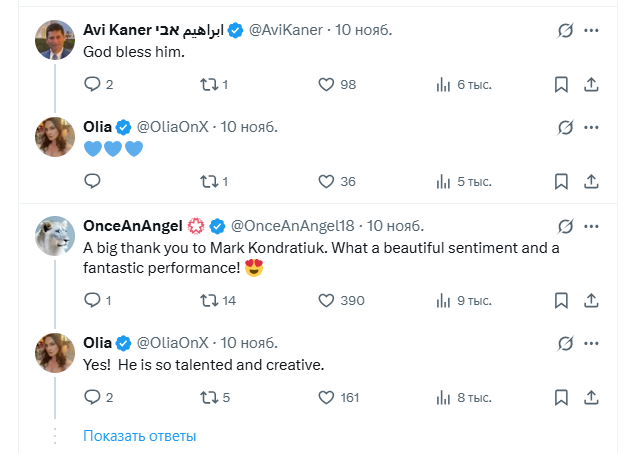Share Olia's "talented and creative" tweet

click(x=591, y=397)
